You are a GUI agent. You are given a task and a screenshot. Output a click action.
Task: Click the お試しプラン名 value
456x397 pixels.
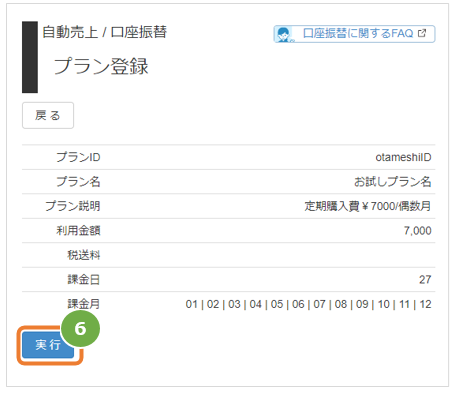pos(393,182)
